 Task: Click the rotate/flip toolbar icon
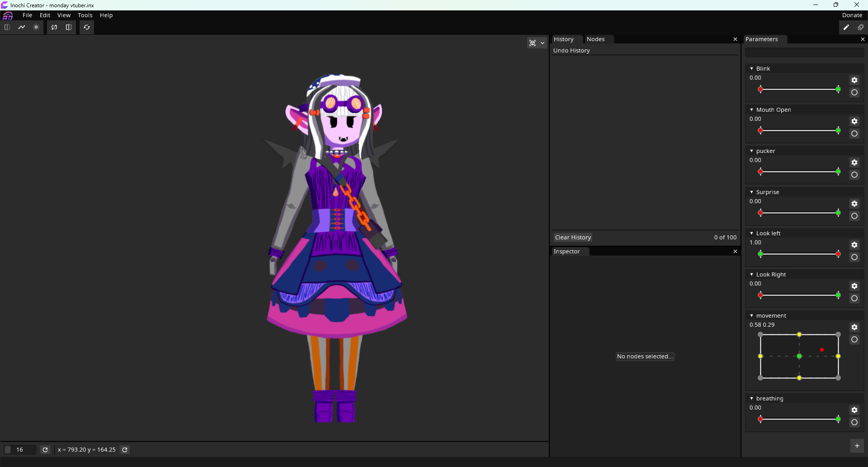tap(54, 27)
